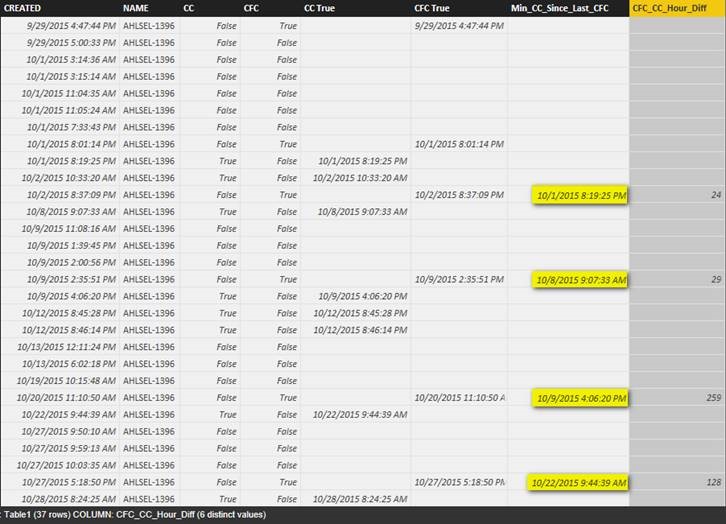Click CREATED cell 10/9/2015 11:08:16 AM

tap(69, 229)
